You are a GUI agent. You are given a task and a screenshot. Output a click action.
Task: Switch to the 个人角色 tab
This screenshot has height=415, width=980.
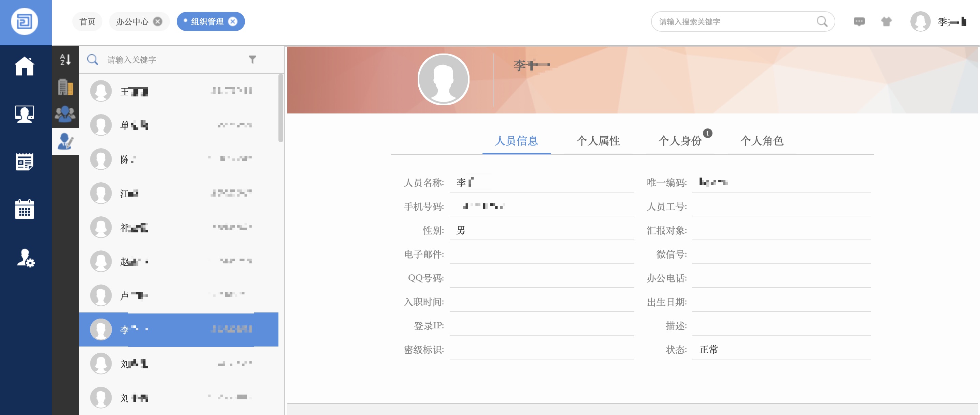(x=762, y=141)
